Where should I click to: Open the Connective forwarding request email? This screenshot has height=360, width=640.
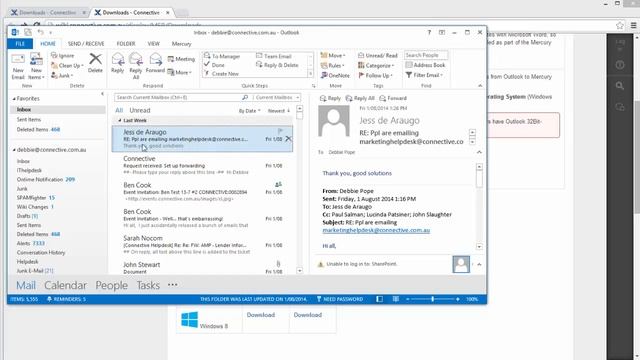pos(203,165)
